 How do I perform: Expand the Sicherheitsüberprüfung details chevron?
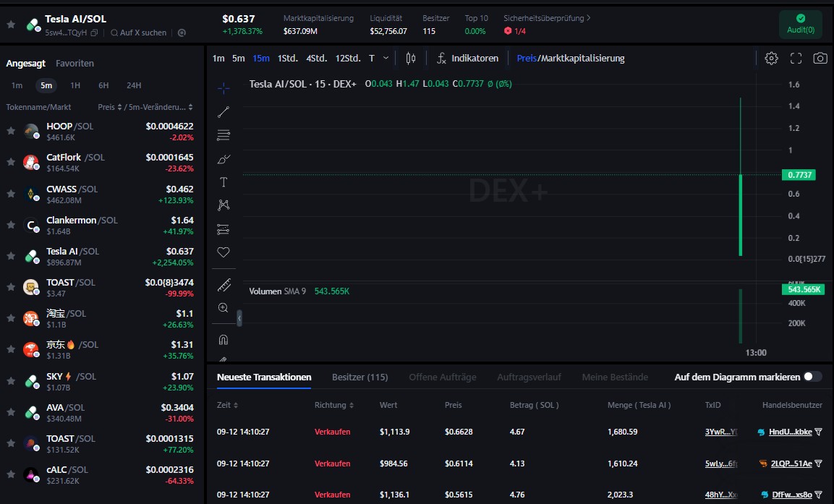coord(589,18)
